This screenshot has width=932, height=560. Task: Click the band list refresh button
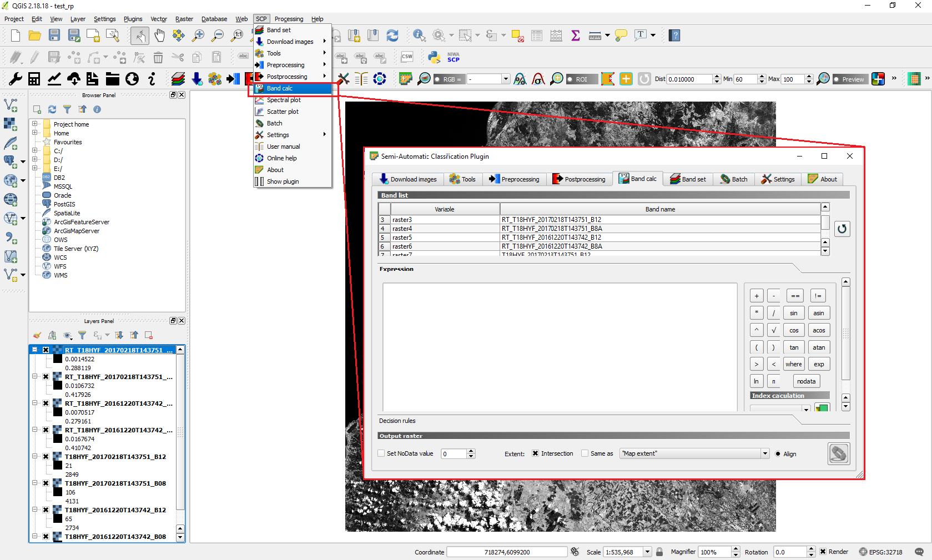coord(842,229)
